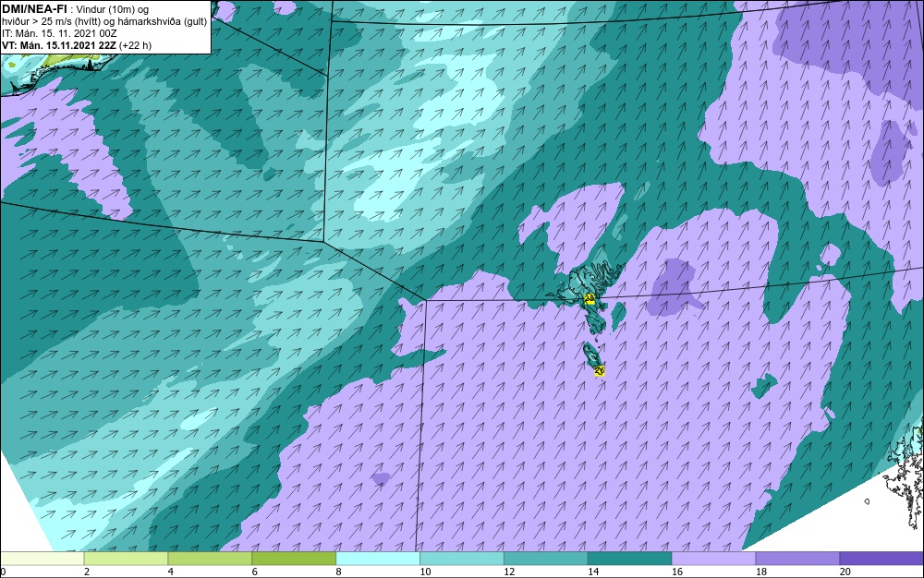Click the 16–18 m/s legend color swatch
The width and height of the screenshot is (924, 578).
713,559
